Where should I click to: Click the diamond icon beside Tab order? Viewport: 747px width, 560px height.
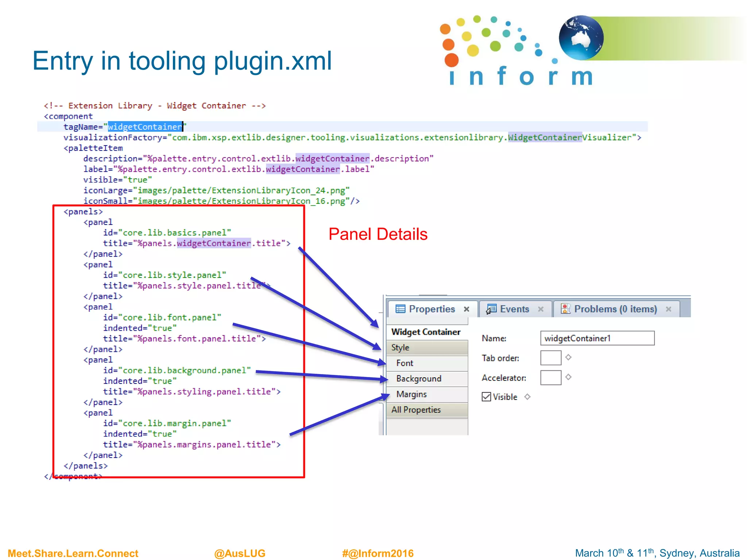click(x=568, y=357)
